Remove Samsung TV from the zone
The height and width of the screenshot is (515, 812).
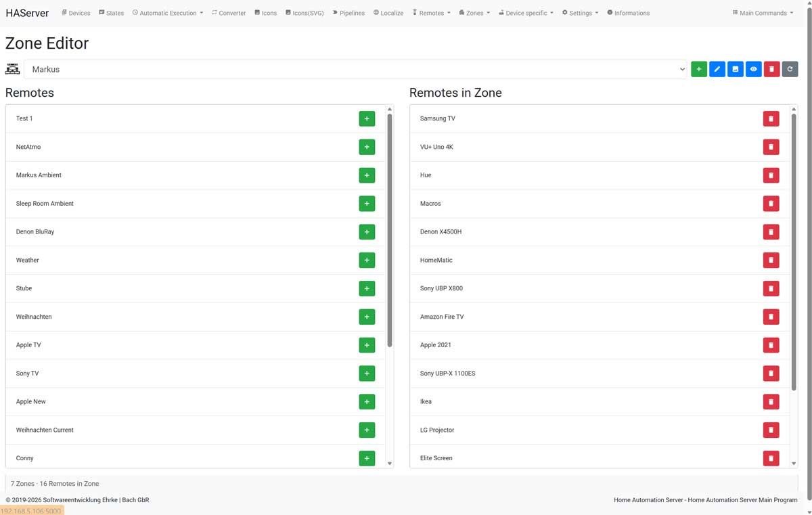click(x=771, y=118)
